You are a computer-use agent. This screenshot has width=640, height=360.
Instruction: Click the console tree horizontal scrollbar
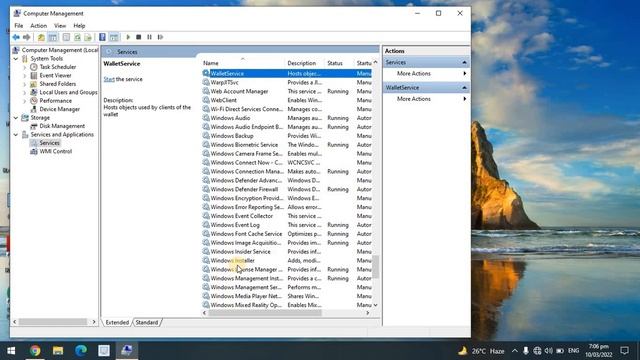[x=53, y=322]
